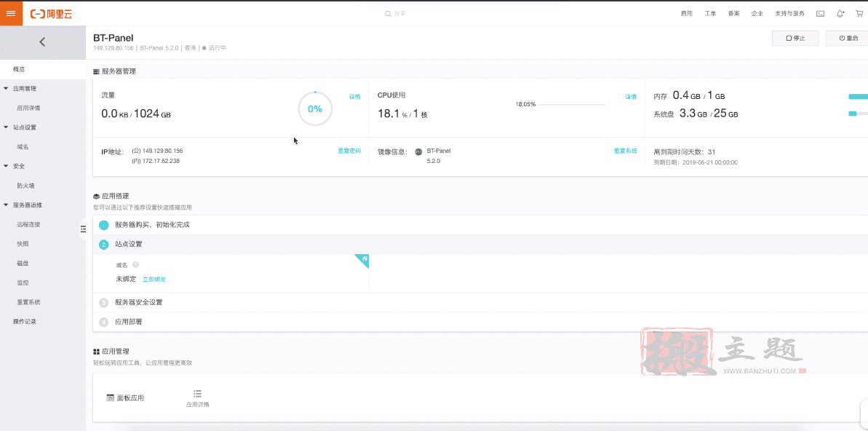Click the 停止 button
The height and width of the screenshot is (431, 868).
click(795, 38)
